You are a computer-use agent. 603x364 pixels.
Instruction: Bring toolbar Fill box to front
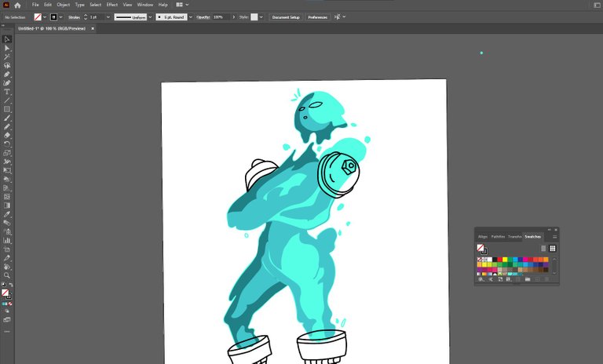point(5,293)
